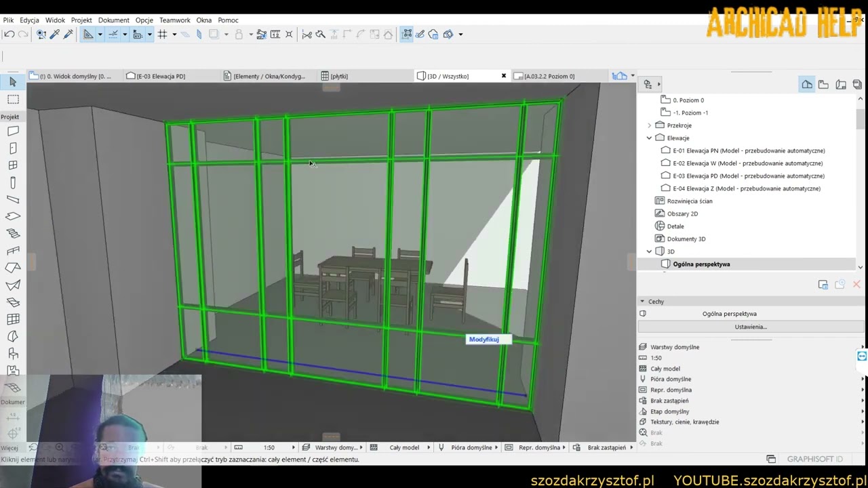Click Tekstury, cienie, krawędzie property
The height and width of the screenshot is (488, 868).
click(x=685, y=422)
